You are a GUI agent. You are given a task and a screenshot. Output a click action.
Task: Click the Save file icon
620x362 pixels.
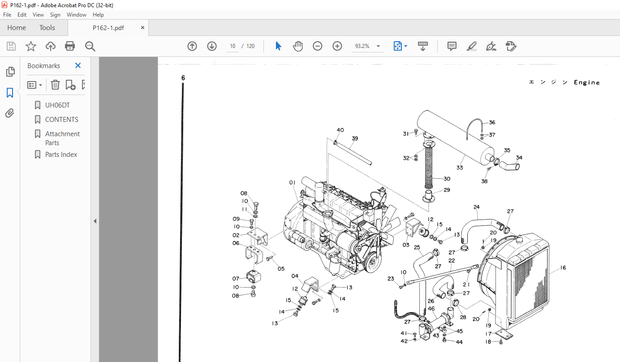[x=11, y=46]
